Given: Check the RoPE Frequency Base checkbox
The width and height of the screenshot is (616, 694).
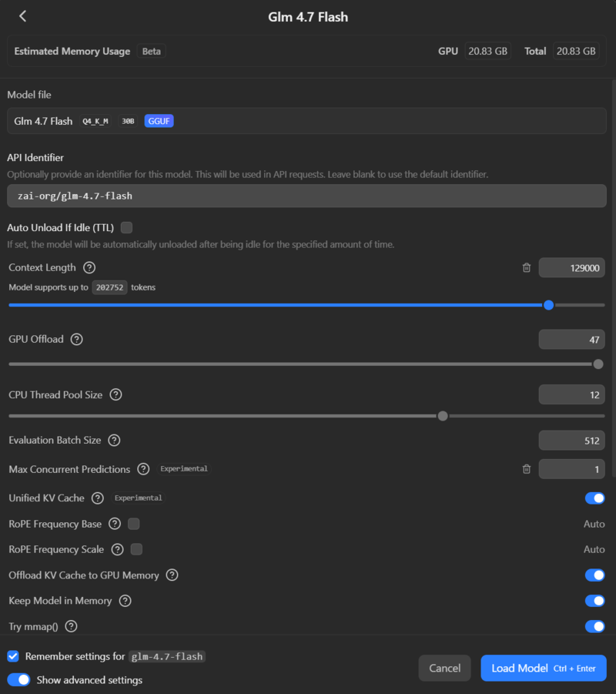Looking at the screenshot, I should pyautogui.click(x=133, y=524).
